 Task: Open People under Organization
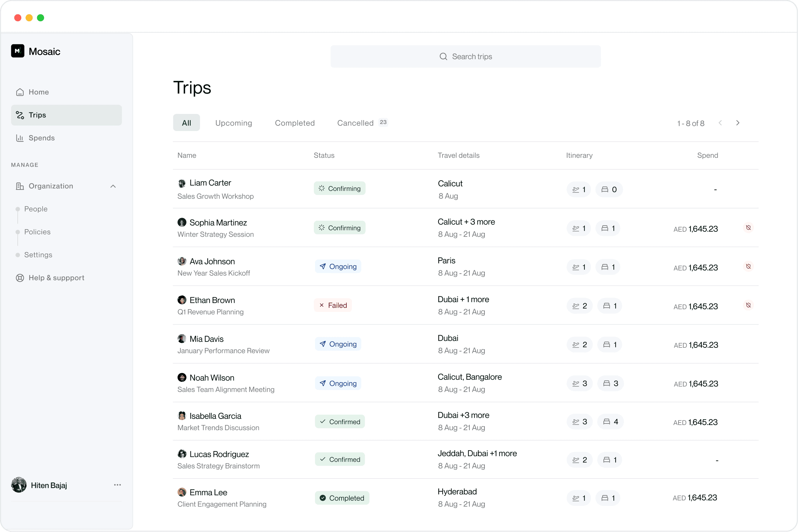click(x=36, y=209)
